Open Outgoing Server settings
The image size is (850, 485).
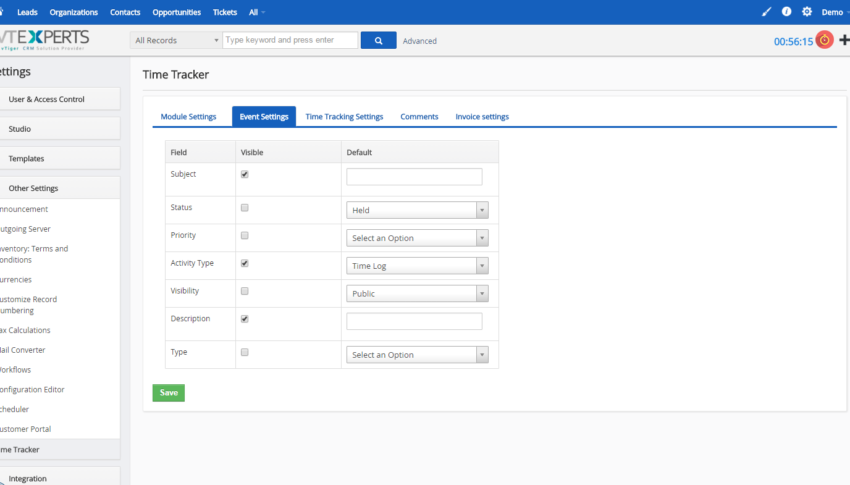point(25,229)
